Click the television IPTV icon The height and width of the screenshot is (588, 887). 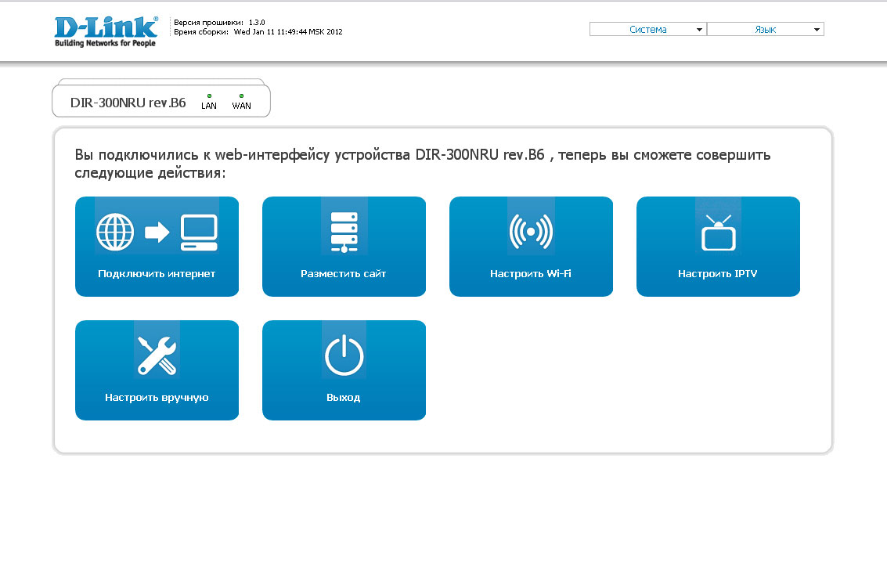click(x=718, y=233)
